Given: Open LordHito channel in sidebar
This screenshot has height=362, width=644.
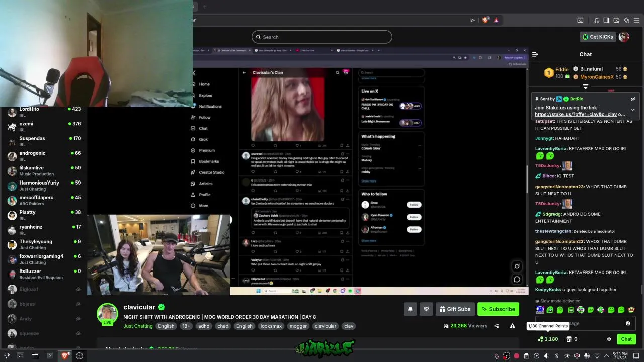Looking at the screenshot, I should click(x=44, y=112).
